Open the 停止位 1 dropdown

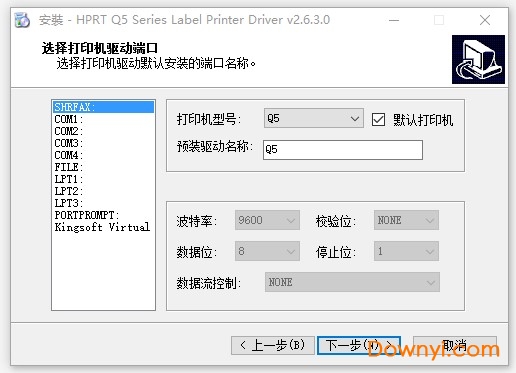(406, 251)
